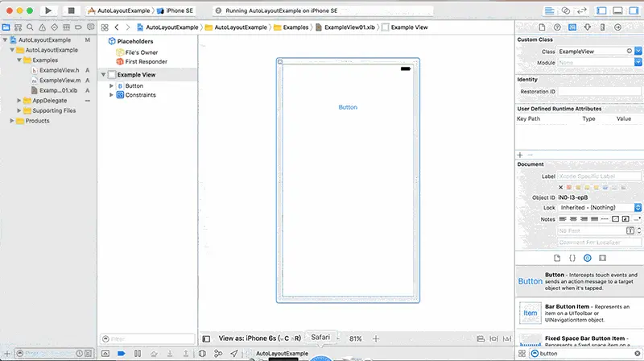Open the Project navigator tab
The width and height of the screenshot is (644, 361).
tap(6, 27)
